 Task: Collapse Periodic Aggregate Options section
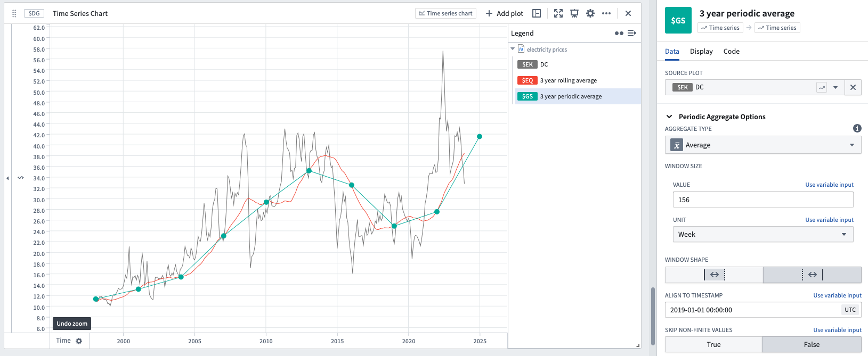click(669, 117)
